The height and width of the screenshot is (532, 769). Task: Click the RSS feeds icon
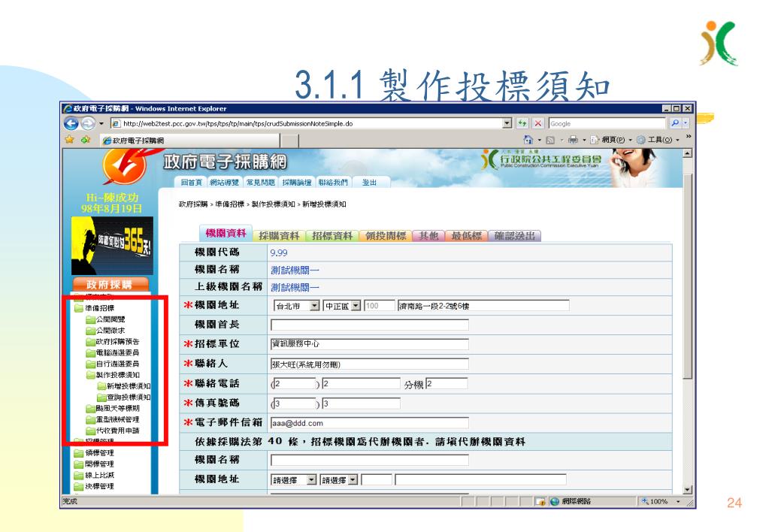[550, 141]
